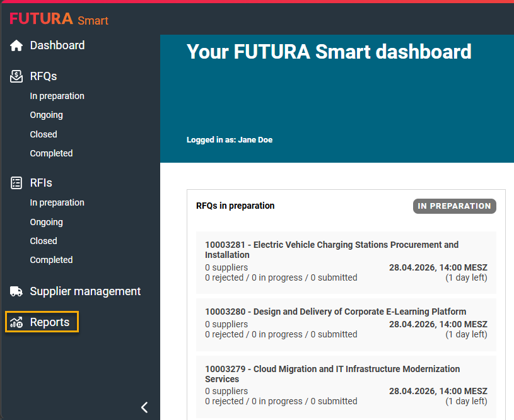The image size is (514, 420).
Task: Open RFQ 10003281 Electric Vehicle Charging Stations
Action: click(346, 262)
